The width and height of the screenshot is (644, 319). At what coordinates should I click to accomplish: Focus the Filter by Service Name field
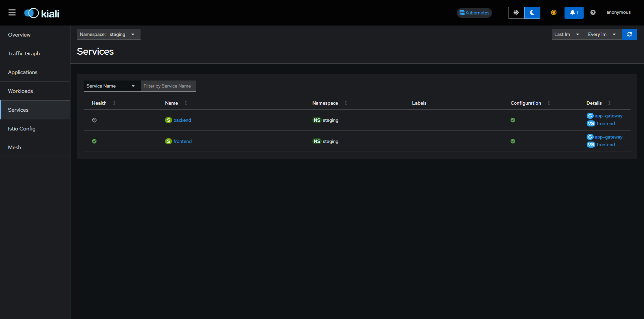[x=168, y=86]
